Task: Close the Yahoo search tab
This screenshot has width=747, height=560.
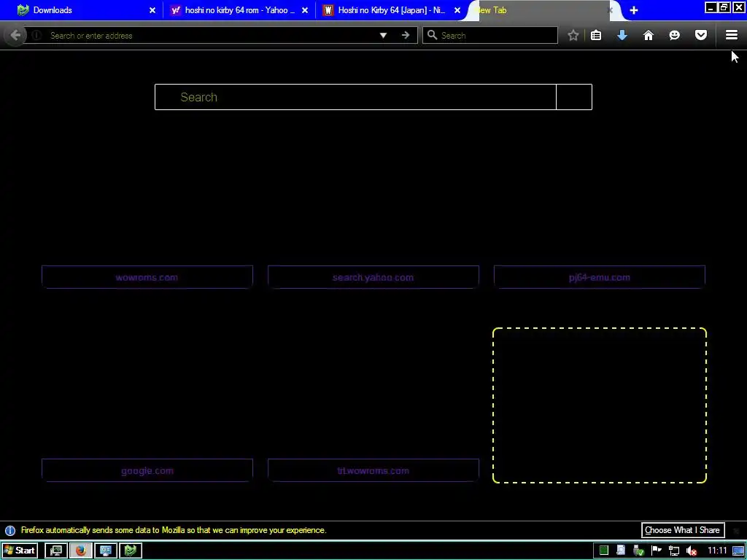Action: 305,10
